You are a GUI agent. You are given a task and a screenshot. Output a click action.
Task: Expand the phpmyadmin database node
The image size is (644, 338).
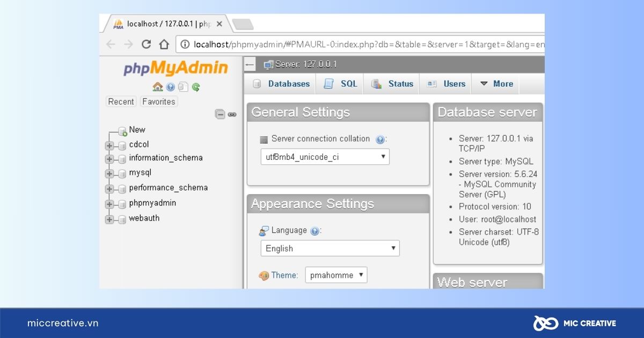pos(109,204)
